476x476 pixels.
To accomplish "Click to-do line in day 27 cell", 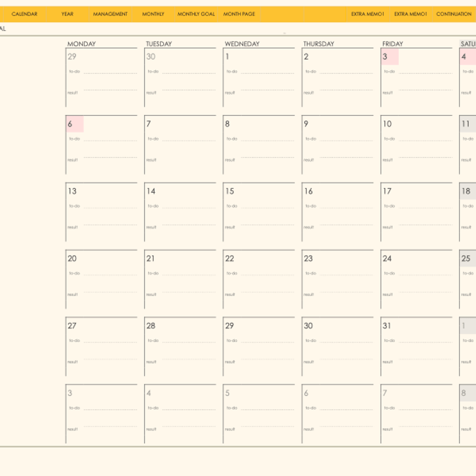I will pyautogui.click(x=110, y=343).
